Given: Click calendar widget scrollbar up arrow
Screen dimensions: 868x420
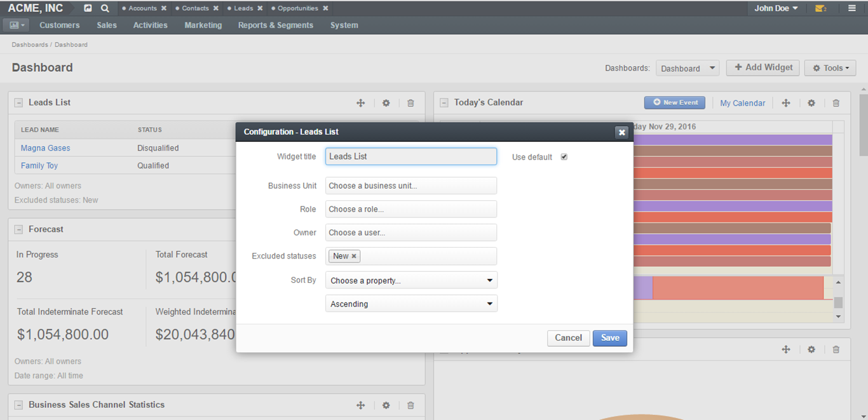Looking at the screenshot, I should point(838,282).
